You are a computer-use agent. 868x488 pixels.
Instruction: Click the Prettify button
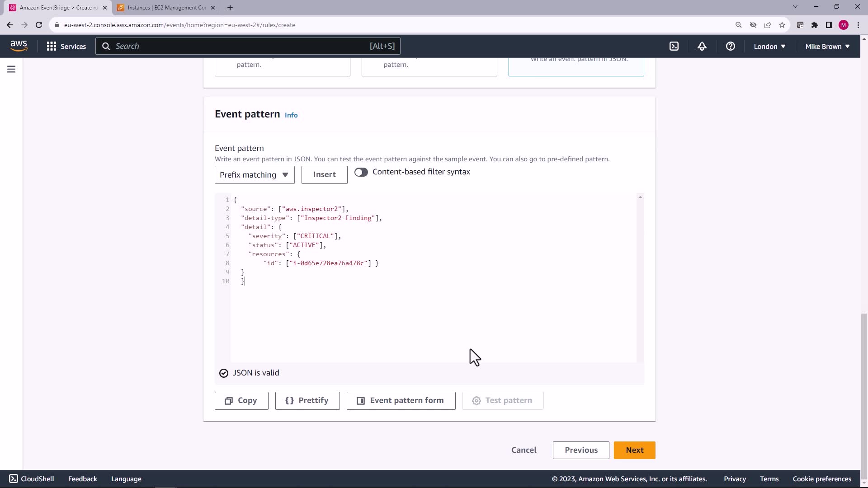[x=307, y=401]
